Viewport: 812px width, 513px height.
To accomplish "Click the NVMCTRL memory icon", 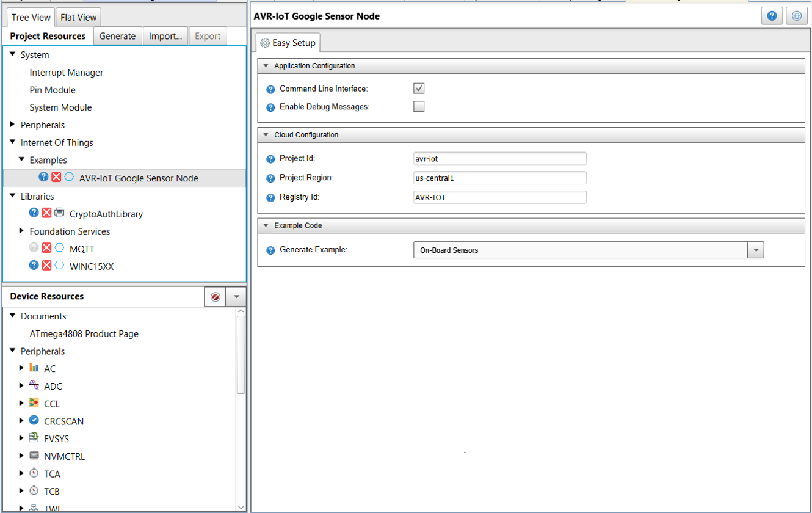I will [34, 456].
